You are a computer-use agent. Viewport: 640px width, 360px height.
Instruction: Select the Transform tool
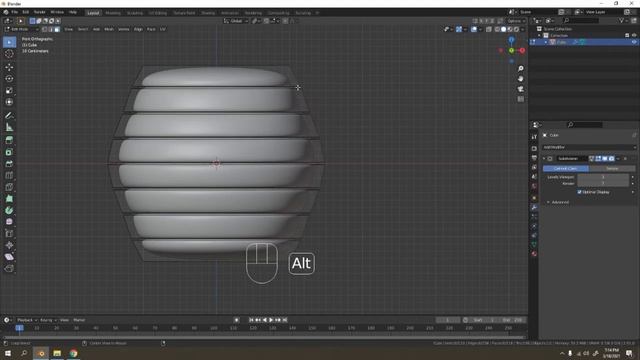tap(9, 102)
